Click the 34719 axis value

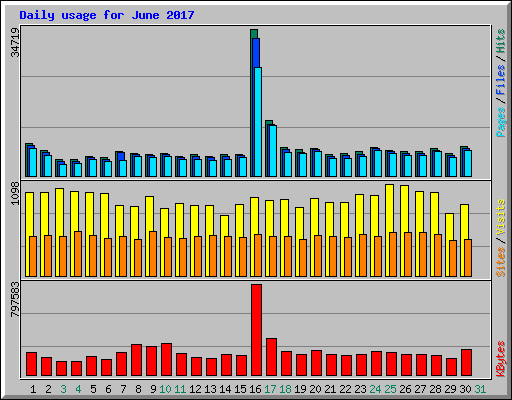pyautogui.click(x=15, y=42)
